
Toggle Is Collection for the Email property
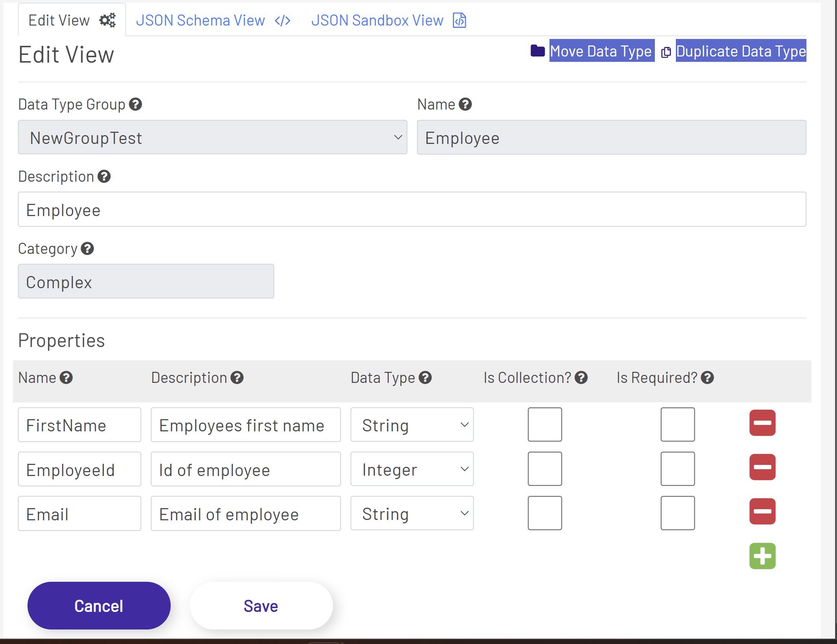[x=545, y=513]
